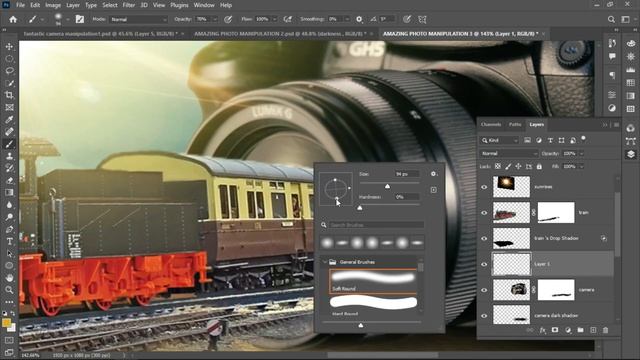Hide the camera layer
The height and width of the screenshot is (360, 640).
click(484, 290)
